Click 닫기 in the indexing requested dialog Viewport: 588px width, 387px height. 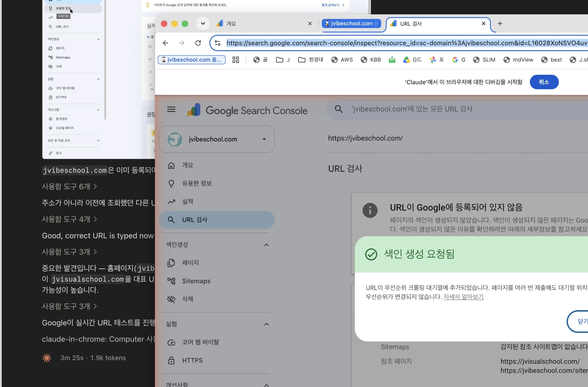tap(578, 321)
